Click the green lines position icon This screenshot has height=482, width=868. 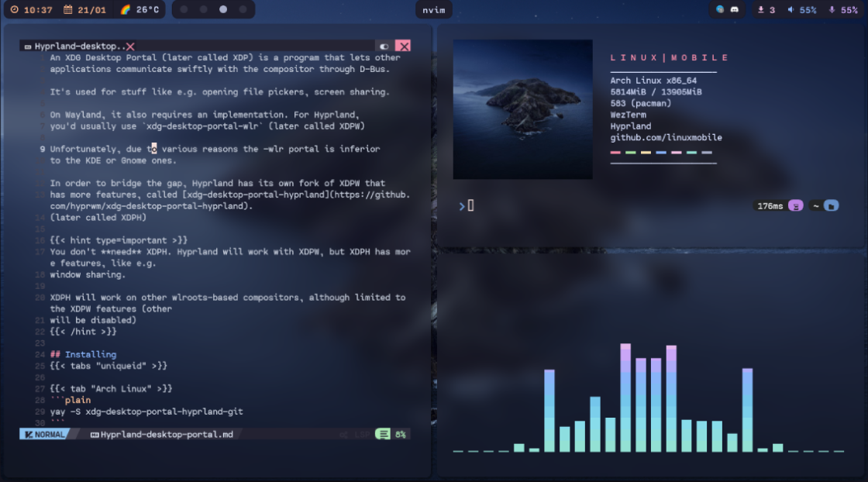coord(383,435)
